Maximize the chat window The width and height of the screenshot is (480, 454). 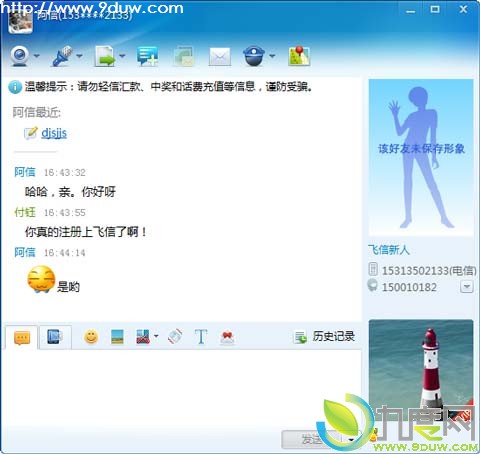coord(435,9)
